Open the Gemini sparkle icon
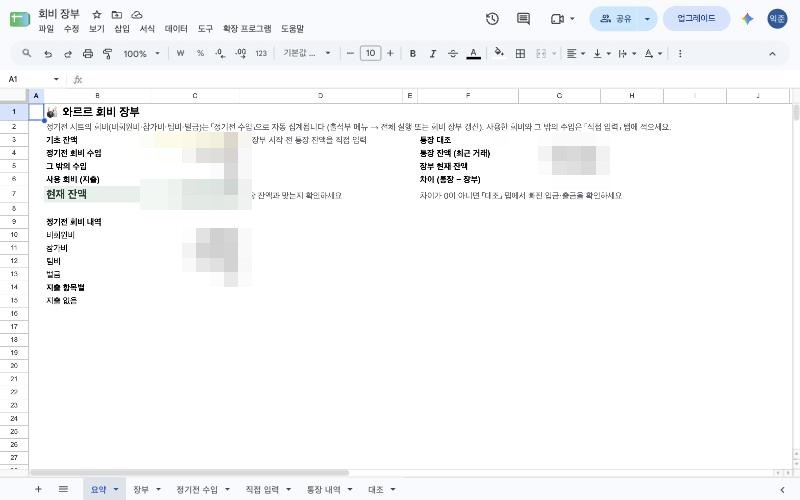Screen dimensions: 800x500 pyautogui.click(x=747, y=19)
